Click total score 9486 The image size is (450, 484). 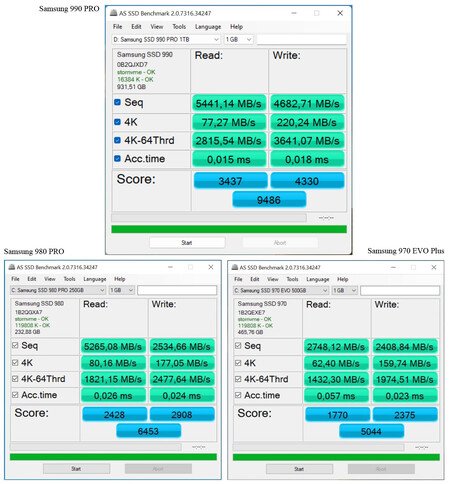[x=269, y=199]
